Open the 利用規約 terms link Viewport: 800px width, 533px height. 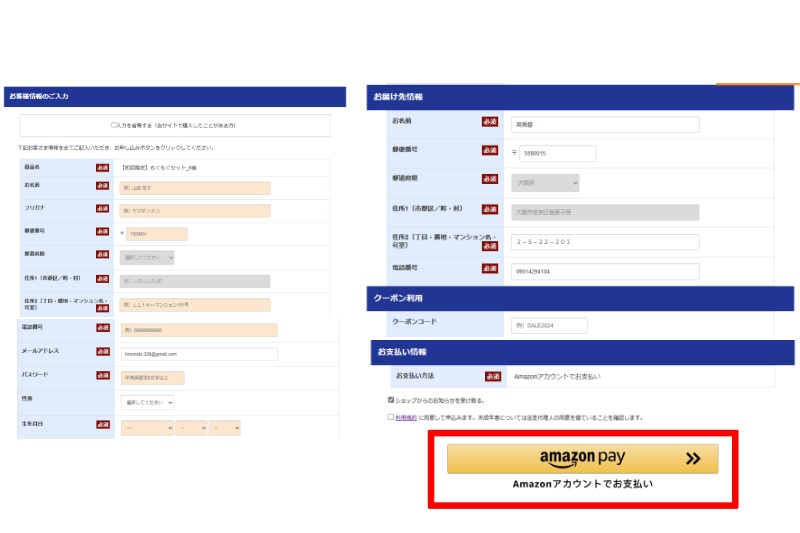(406, 418)
